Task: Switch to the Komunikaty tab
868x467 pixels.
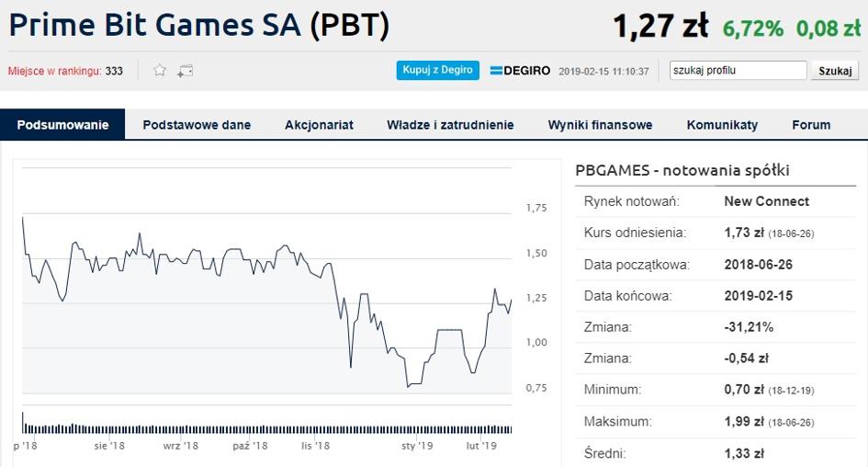Action: (722, 125)
